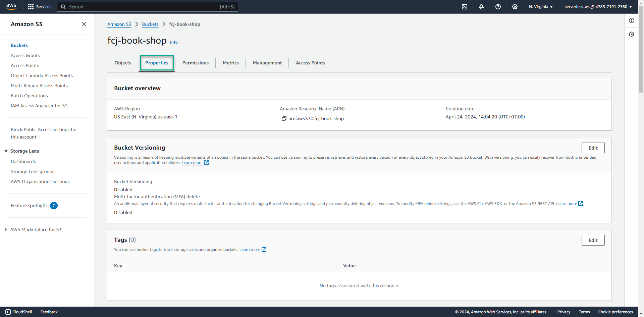The height and width of the screenshot is (317, 644).
Task: Open Feature spotlight link
Action: click(29, 205)
